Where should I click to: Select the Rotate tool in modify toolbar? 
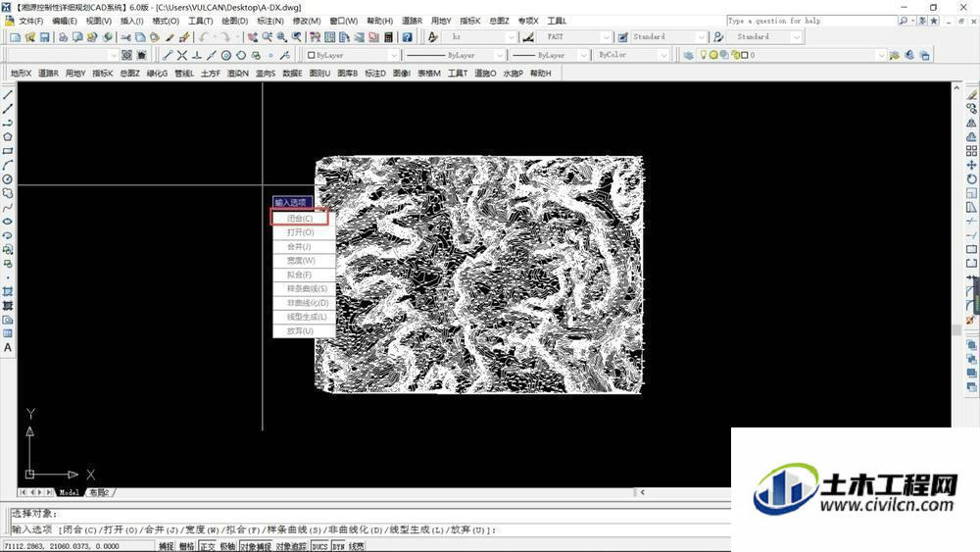[x=971, y=178]
